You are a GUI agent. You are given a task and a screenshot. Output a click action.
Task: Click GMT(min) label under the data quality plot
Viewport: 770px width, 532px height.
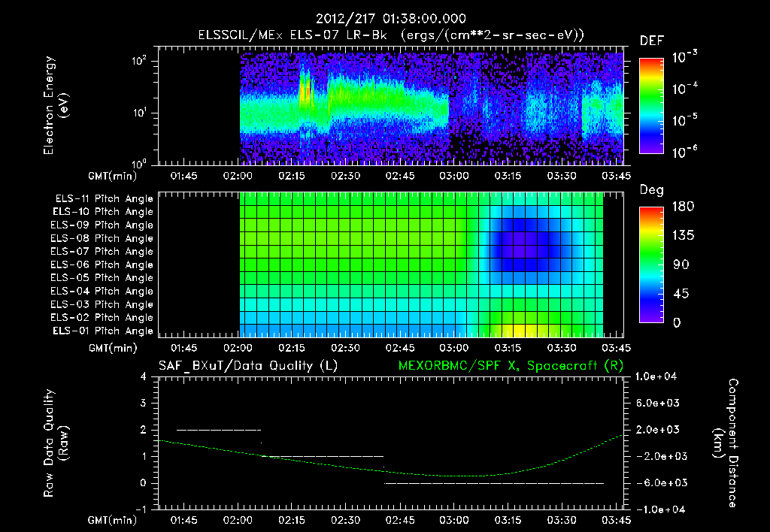tap(113, 520)
